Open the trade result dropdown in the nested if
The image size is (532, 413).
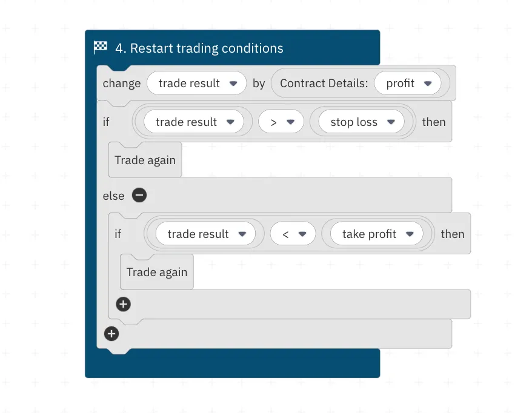[244, 233]
